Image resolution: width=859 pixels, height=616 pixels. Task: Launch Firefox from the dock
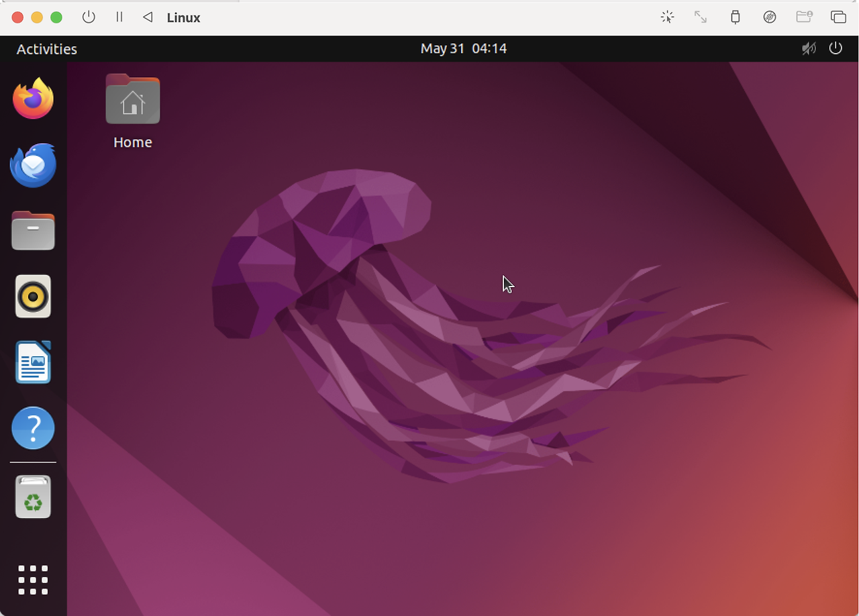[x=33, y=99]
